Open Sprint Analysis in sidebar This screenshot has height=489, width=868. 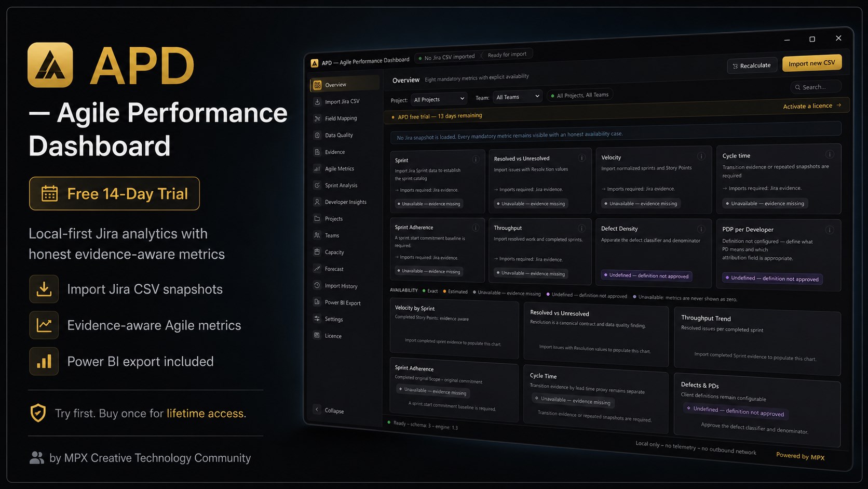341,185
